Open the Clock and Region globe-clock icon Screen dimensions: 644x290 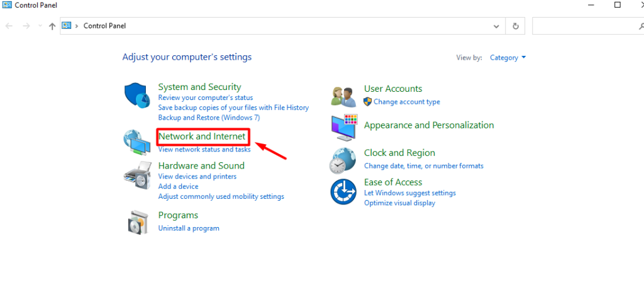[343, 161]
